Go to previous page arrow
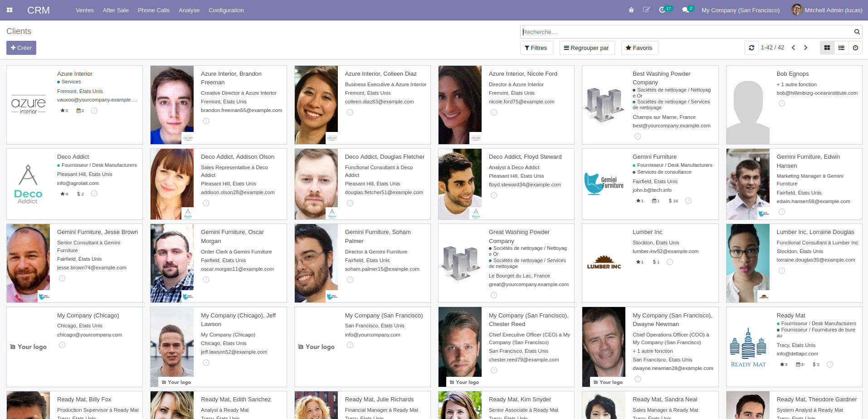 [x=793, y=48]
